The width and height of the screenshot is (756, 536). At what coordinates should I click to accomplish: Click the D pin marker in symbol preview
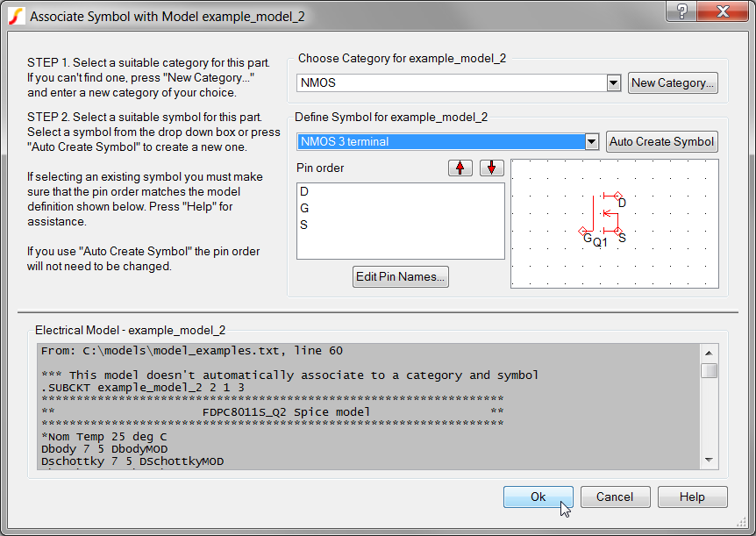(617, 197)
